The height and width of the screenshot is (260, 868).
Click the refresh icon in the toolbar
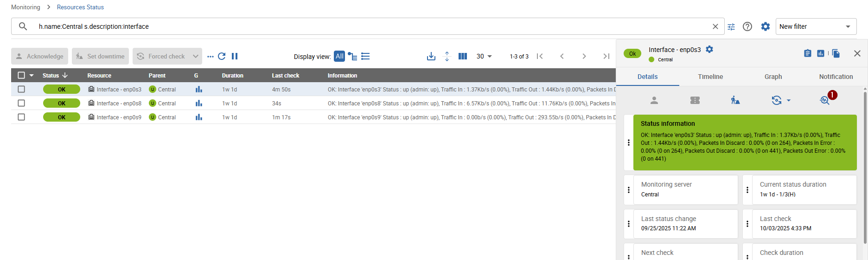222,56
